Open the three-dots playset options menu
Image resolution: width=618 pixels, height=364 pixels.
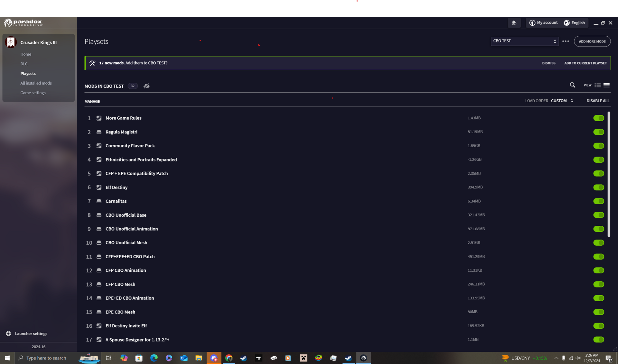click(566, 41)
